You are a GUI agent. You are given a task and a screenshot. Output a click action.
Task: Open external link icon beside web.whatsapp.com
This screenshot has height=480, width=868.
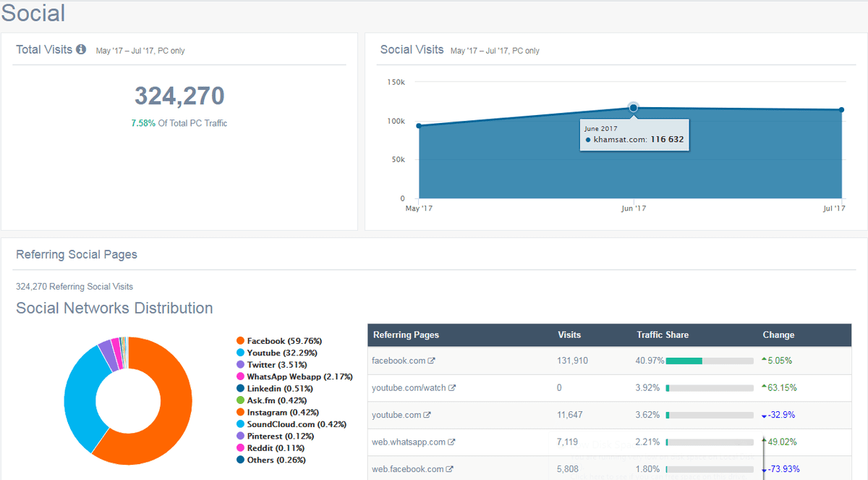pyautogui.click(x=452, y=442)
